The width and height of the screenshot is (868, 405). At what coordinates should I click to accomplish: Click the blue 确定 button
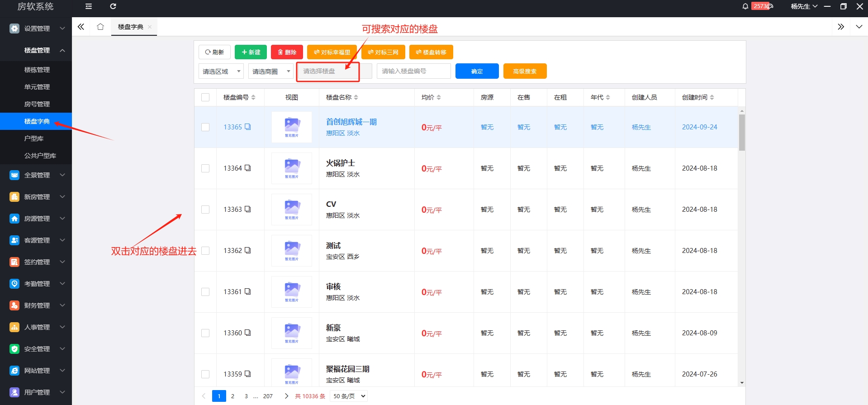(477, 71)
